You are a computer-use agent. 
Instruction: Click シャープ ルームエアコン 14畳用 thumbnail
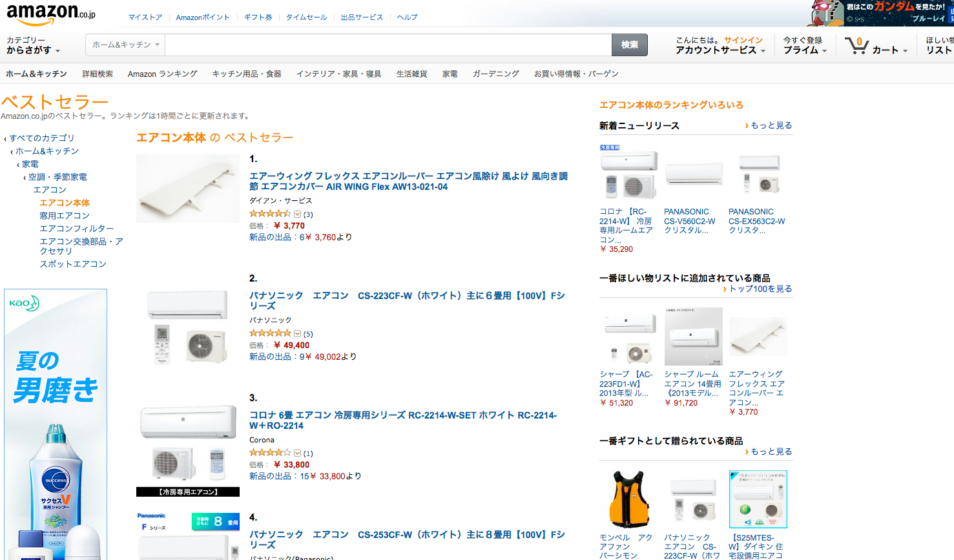pyautogui.click(x=694, y=337)
